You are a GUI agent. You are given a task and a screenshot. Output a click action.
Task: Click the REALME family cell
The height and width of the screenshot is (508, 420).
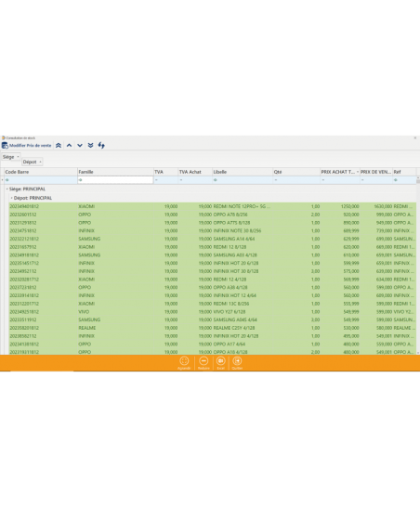[x=115, y=328]
